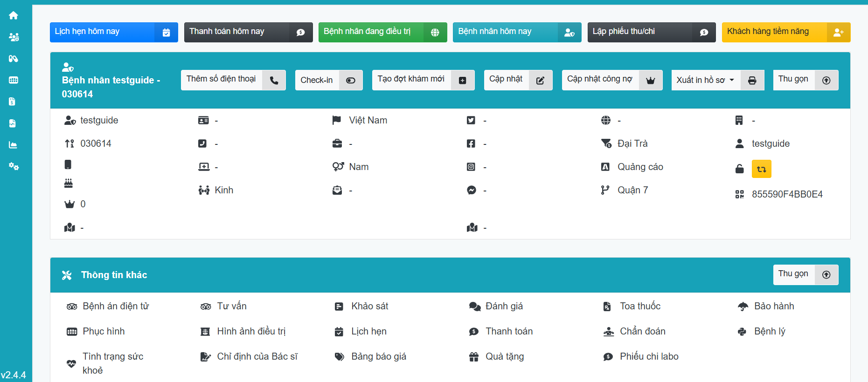Click the home icon in the sidebar
Viewport: 868px width, 382px height.
(x=14, y=15)
